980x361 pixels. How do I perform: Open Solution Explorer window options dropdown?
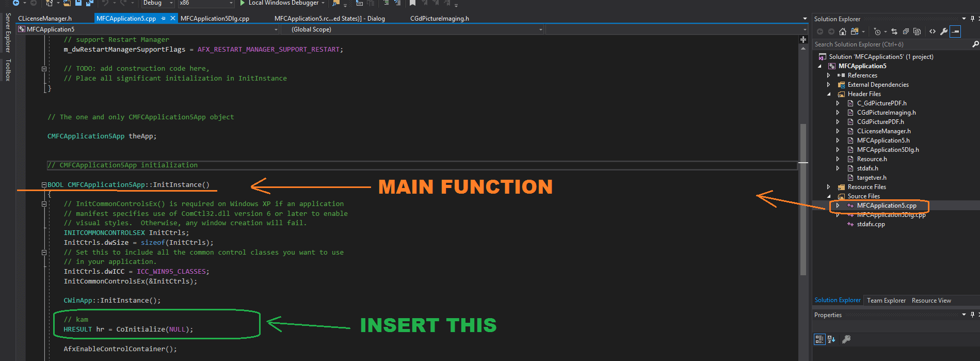pos(964,19)
